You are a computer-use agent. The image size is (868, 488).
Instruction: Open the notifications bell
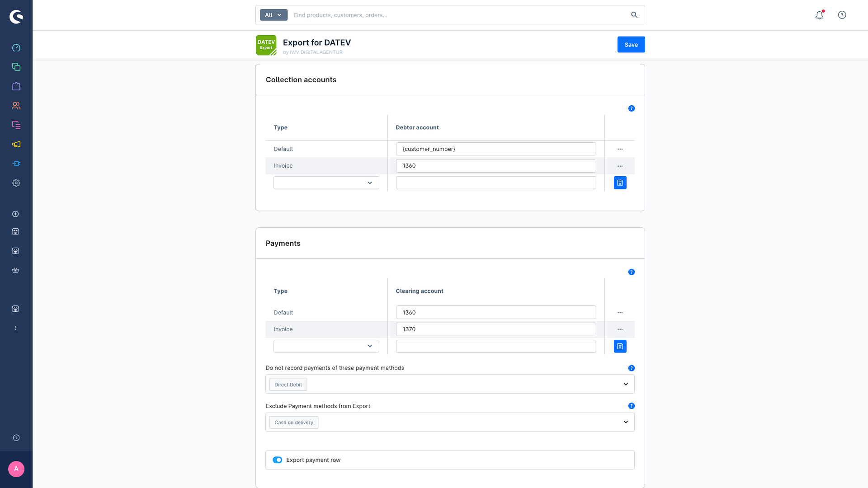(820, 15)
